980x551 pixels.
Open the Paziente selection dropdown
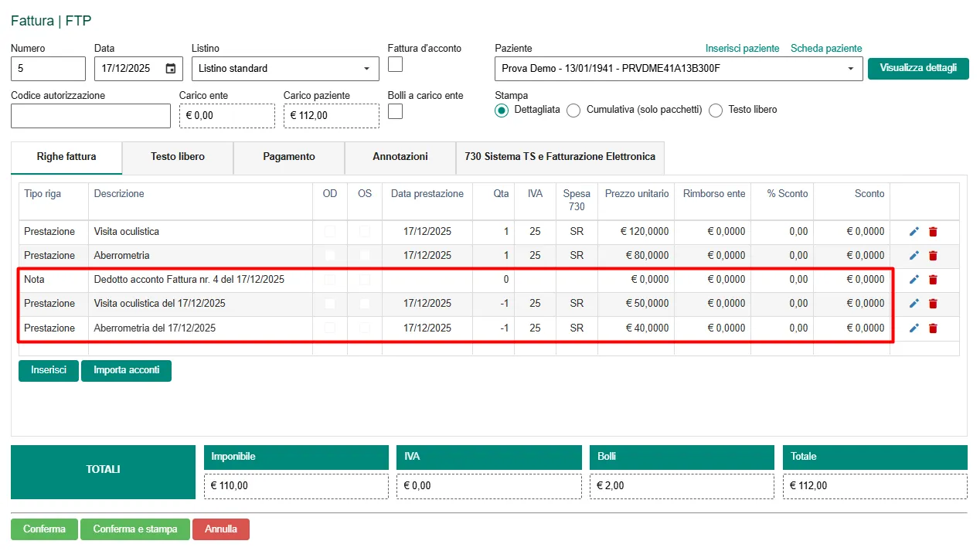(850, 69)
